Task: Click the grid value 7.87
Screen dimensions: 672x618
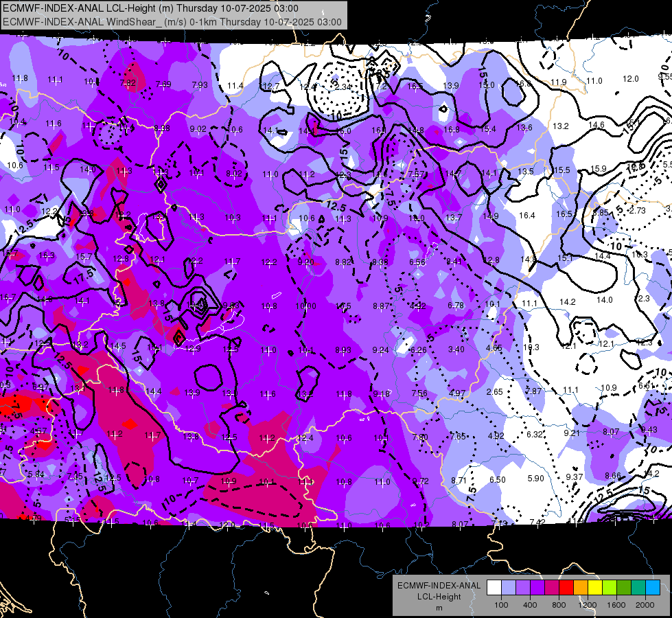Action: pyautogui.click(x=533, y=391)
